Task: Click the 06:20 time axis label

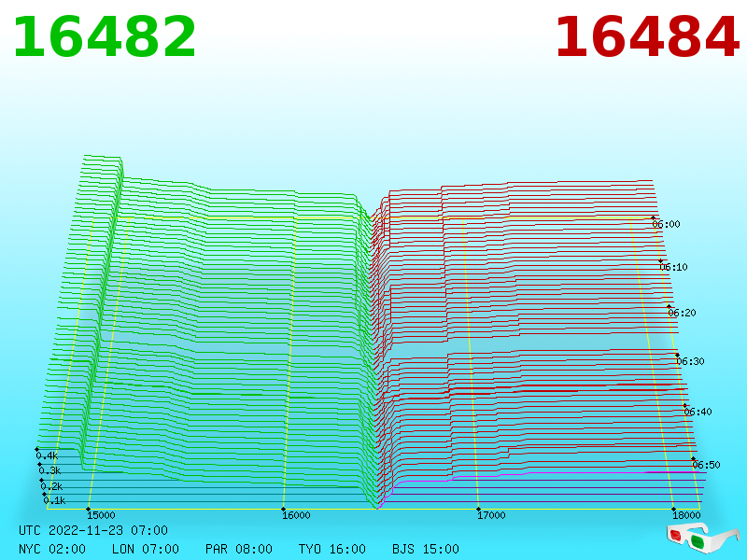Action: tap(683, 313)
